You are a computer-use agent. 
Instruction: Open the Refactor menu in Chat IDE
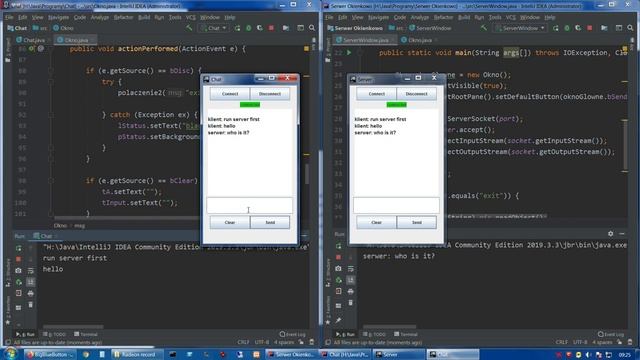coord(123,18)
